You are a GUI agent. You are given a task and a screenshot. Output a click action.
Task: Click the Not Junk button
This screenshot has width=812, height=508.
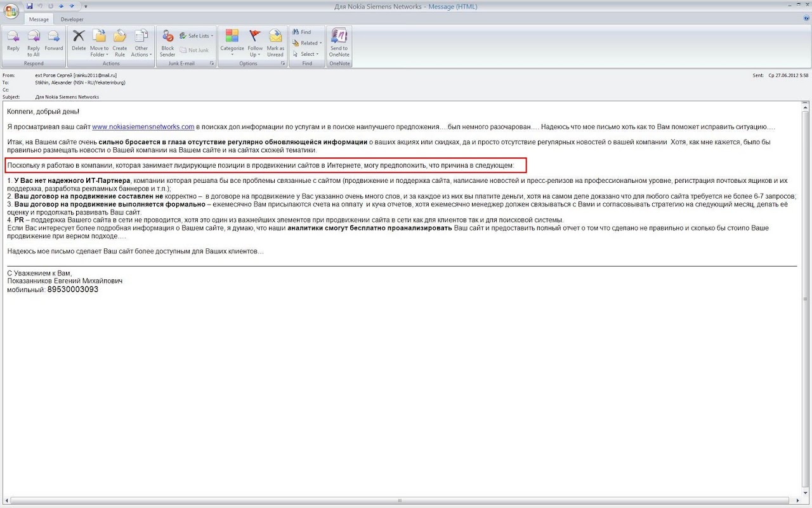tap(194, 50)
